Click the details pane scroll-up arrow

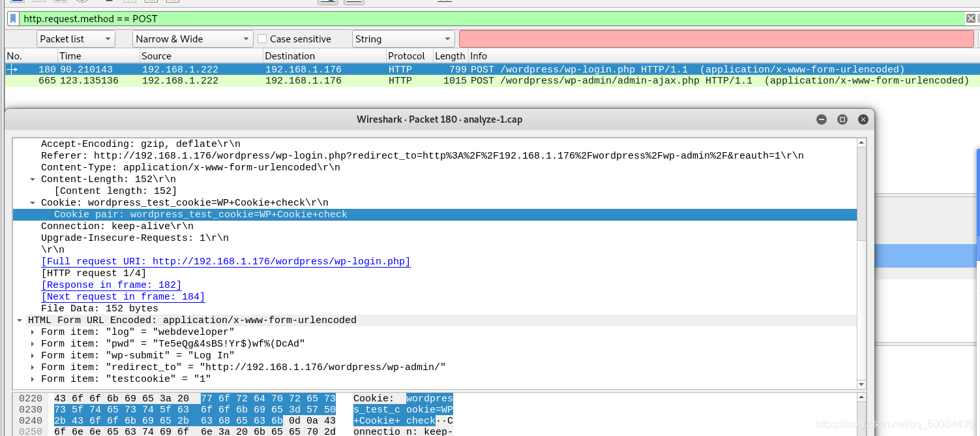click(861, 142)
